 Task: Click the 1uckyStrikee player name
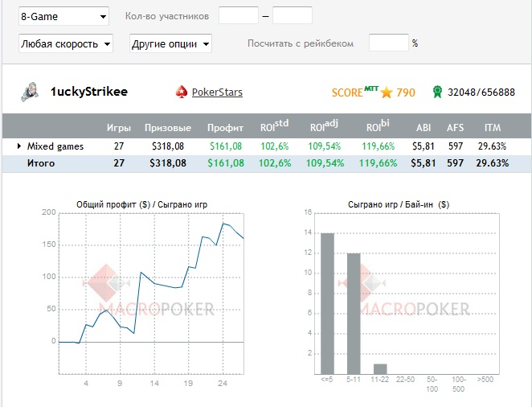(x=88, y=92)
